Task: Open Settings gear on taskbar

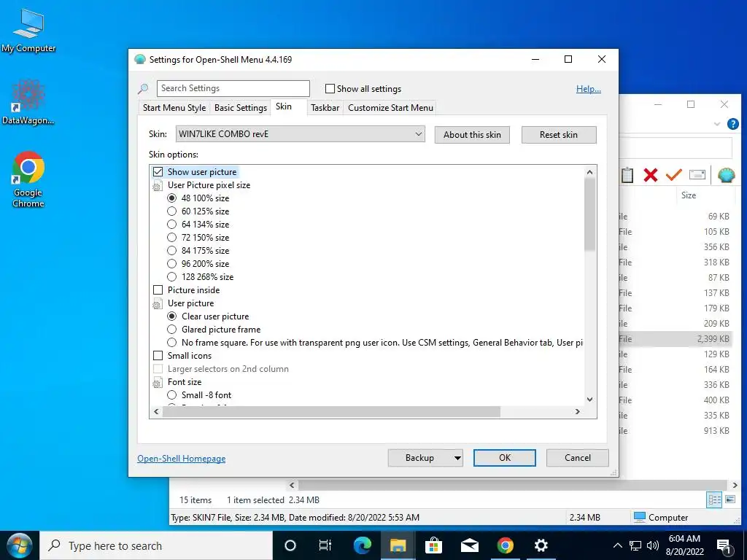Action: click(541, 545)
